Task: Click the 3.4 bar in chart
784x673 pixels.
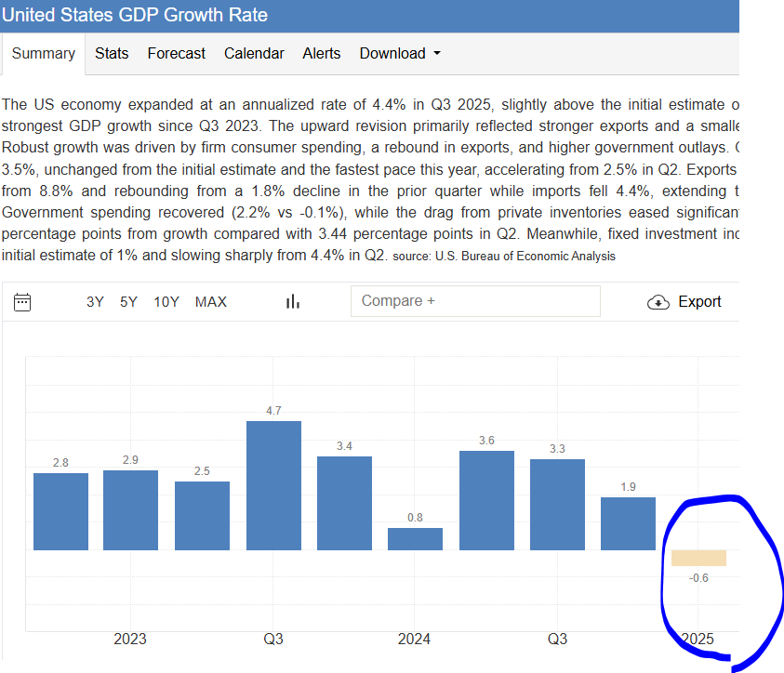Action: click(x=344, y=503)
